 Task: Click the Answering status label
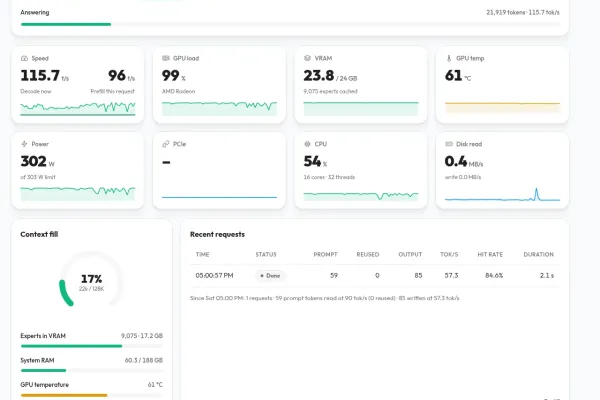click(x=35, y=13)
